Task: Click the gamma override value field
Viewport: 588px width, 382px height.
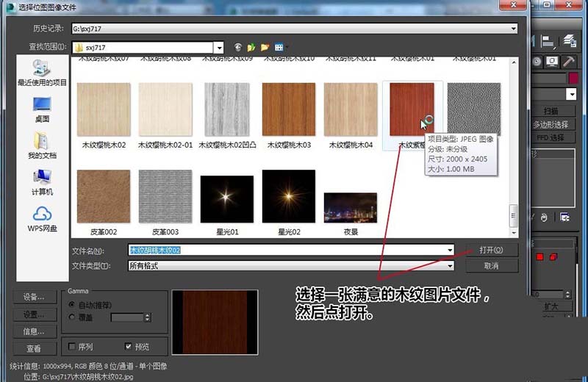Action: click(x=127, y=317)
